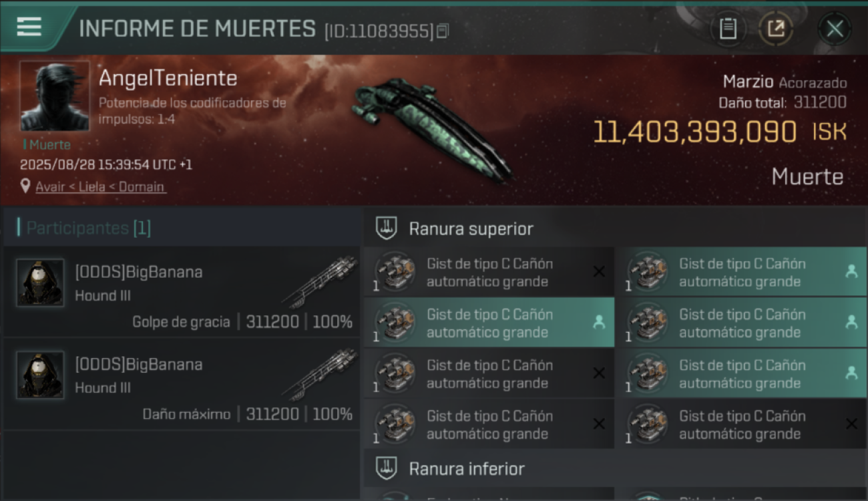The image size is (868, 501).
Task: Select BigBanana Daño máximo entry
Action: point(182,386)
